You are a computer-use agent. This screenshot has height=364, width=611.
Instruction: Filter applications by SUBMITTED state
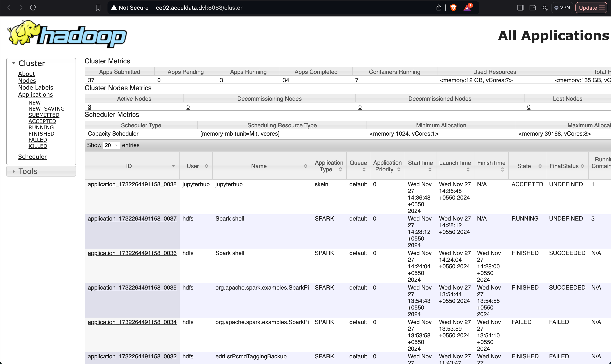(x=44, y=115)
